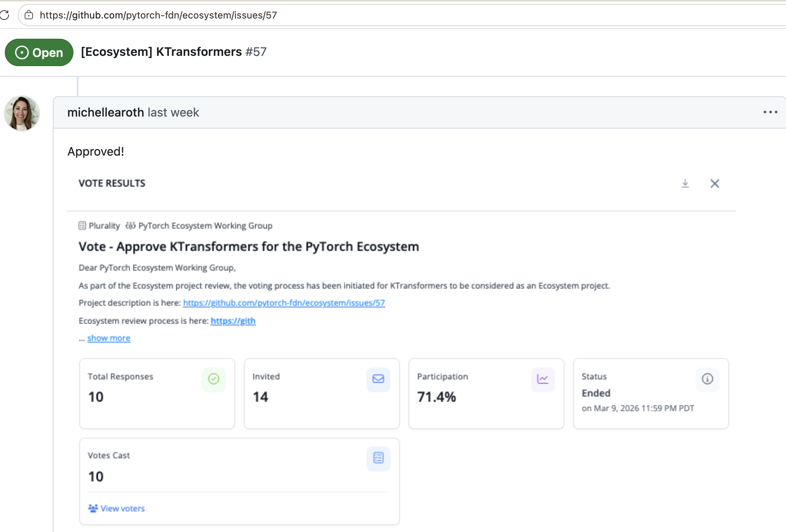Click the 'Plurality' label
786x532 pixels.
pyautogui.click(x=104, y=226)
